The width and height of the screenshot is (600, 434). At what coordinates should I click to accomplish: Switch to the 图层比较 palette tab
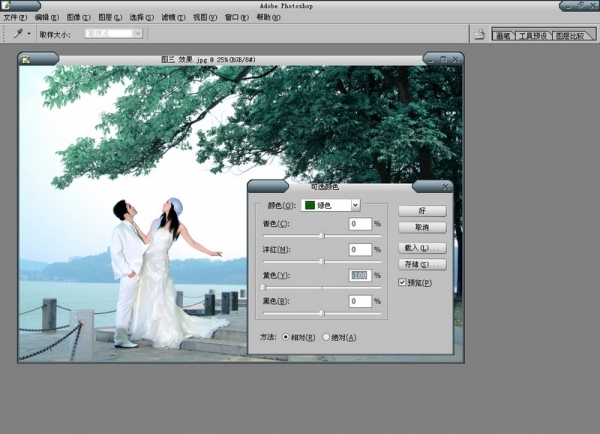coord(569,36)
